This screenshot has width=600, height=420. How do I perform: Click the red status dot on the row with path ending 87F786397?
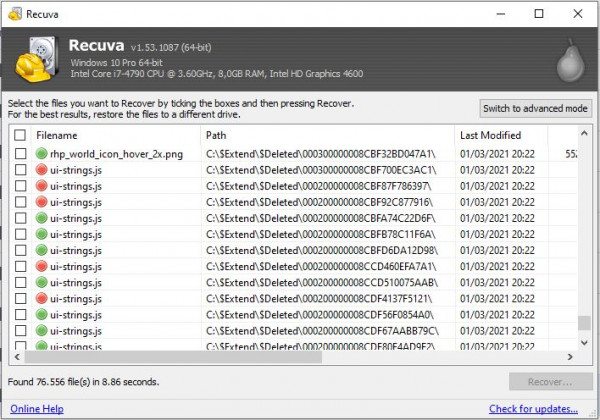click(x=41, y=186)
